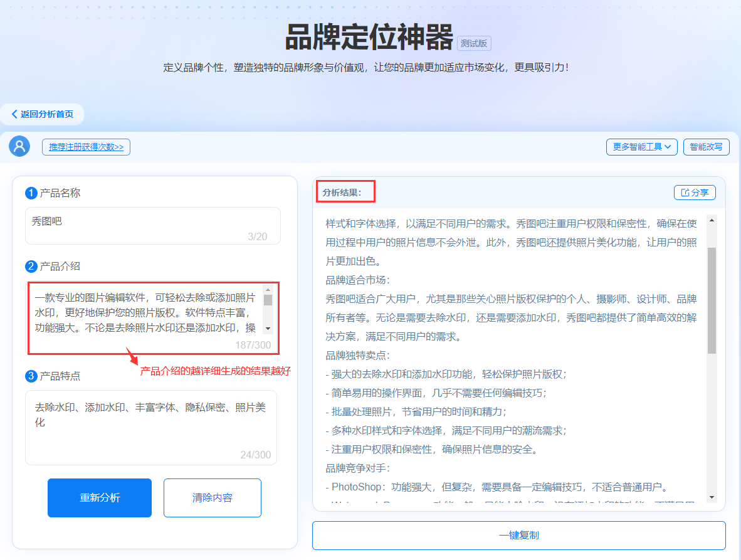Clear the form with 清除内容
The image size is (741, 560).
pyautogui.click(x=212, y=498)
